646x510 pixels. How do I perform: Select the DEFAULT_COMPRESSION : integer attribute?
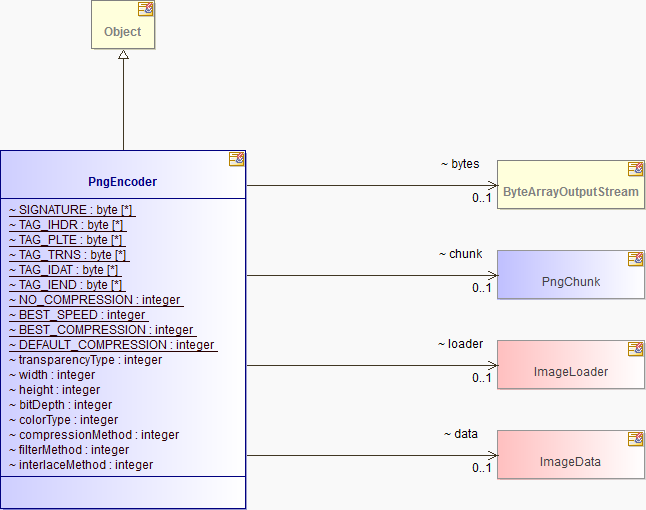click(x=113, y=345)
